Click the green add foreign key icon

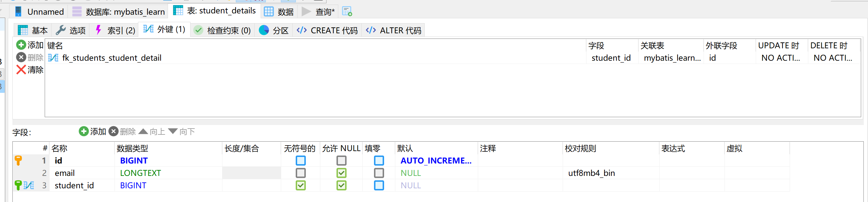(x=21, y=45)
